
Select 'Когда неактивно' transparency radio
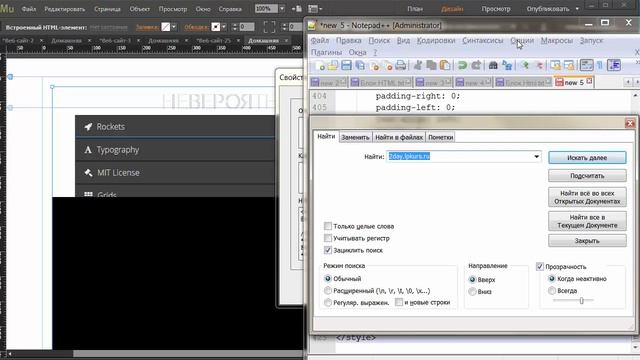click(552, 279)
